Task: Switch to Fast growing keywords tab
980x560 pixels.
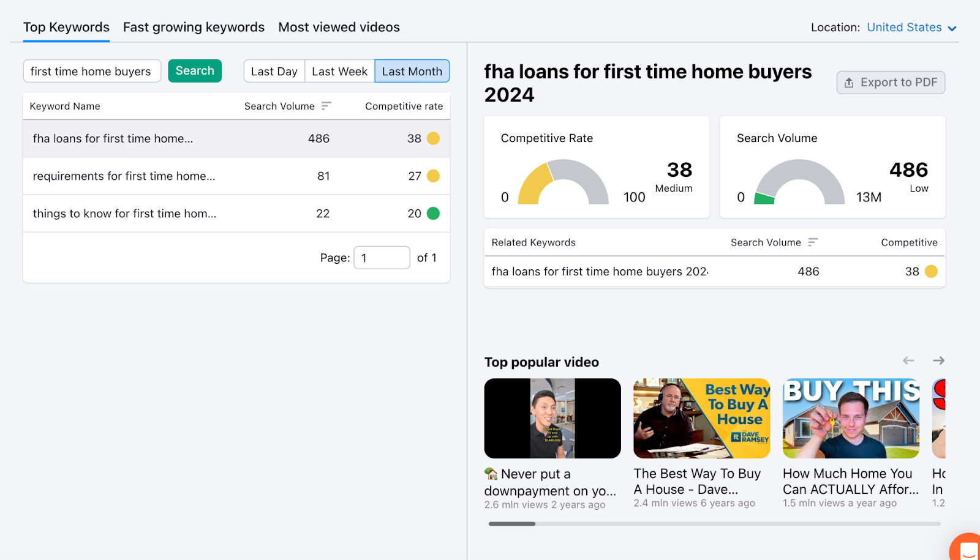Action: [x=194, y=28]
